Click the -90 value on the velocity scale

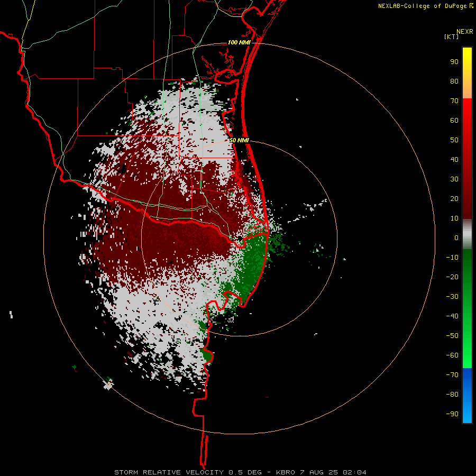[452, 414]
